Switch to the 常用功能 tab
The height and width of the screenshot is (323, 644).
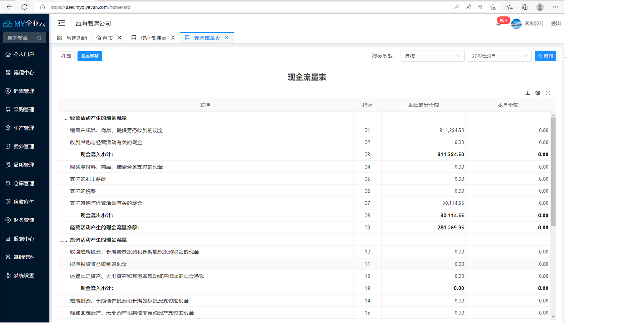72,38
